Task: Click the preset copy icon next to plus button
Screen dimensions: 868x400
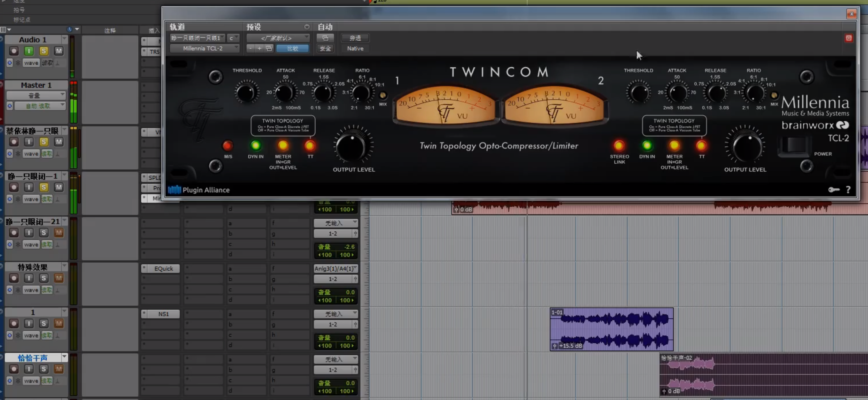Action: 269,48
